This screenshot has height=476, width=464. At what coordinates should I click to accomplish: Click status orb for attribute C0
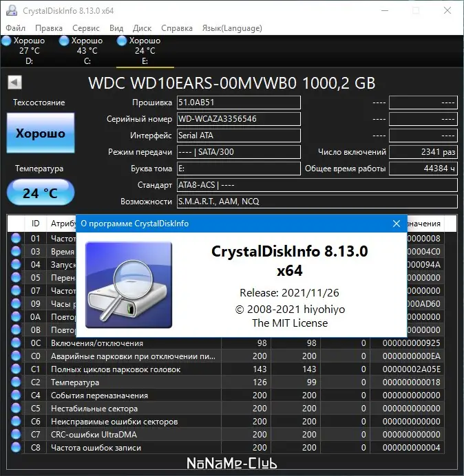(x=16, y=356)
